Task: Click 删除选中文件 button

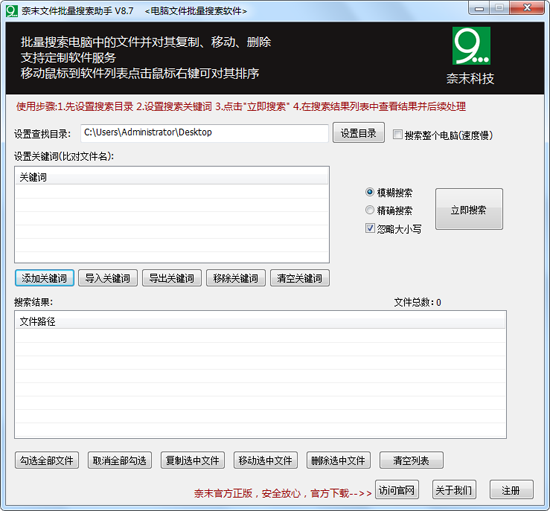Action: 338,460
